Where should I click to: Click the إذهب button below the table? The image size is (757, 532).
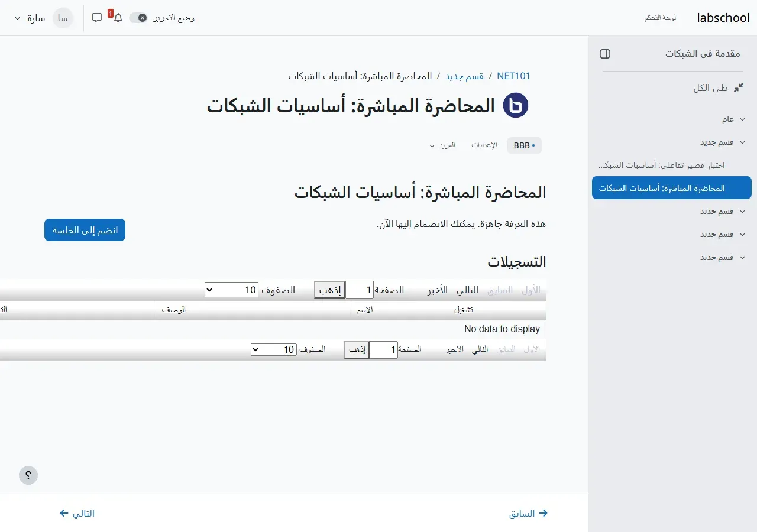pyautogui.click(x=357, y=349)
